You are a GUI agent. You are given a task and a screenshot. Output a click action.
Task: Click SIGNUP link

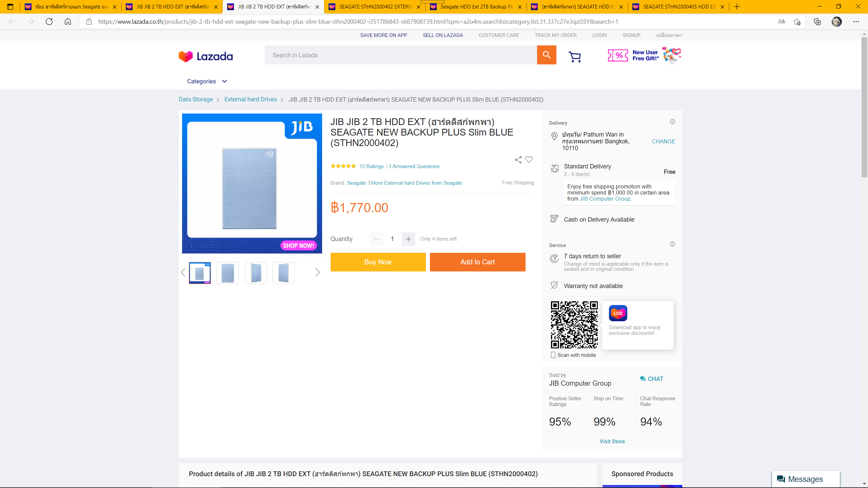(631, 35)
